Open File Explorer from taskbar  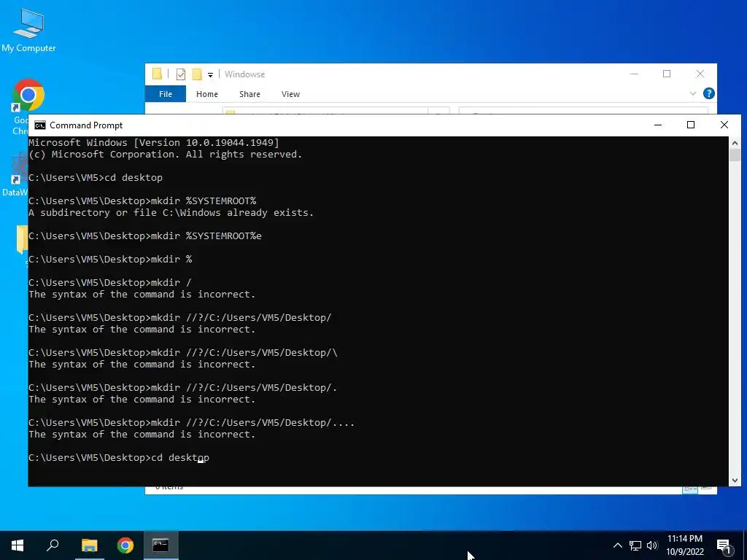89,545
